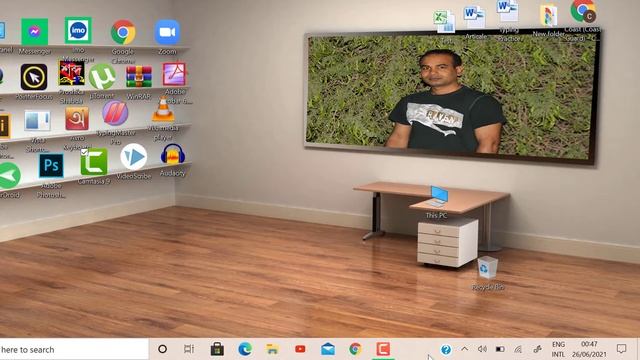Launch Microsoft Edge from the taskbar
640x360 pixels.
(x=245, y=349)
